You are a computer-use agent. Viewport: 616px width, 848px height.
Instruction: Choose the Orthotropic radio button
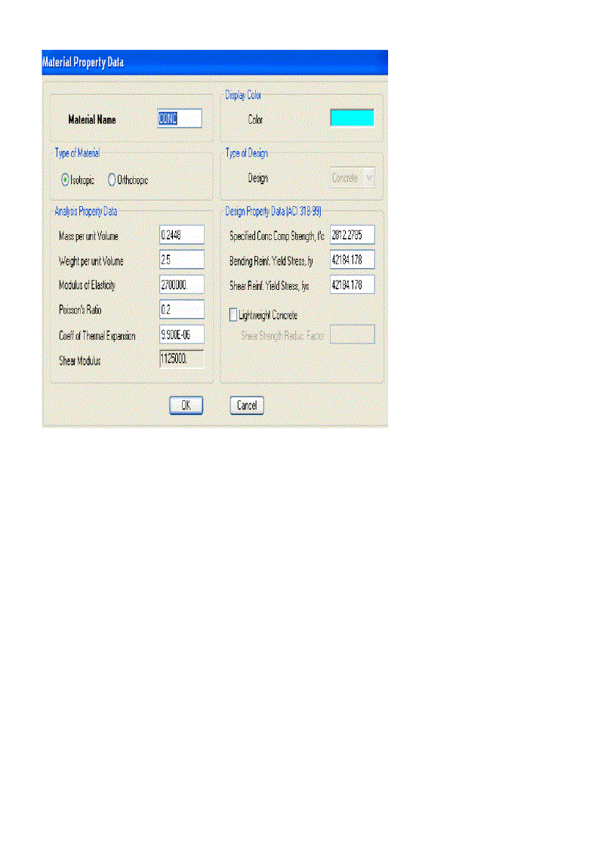[x=112, y=180]
